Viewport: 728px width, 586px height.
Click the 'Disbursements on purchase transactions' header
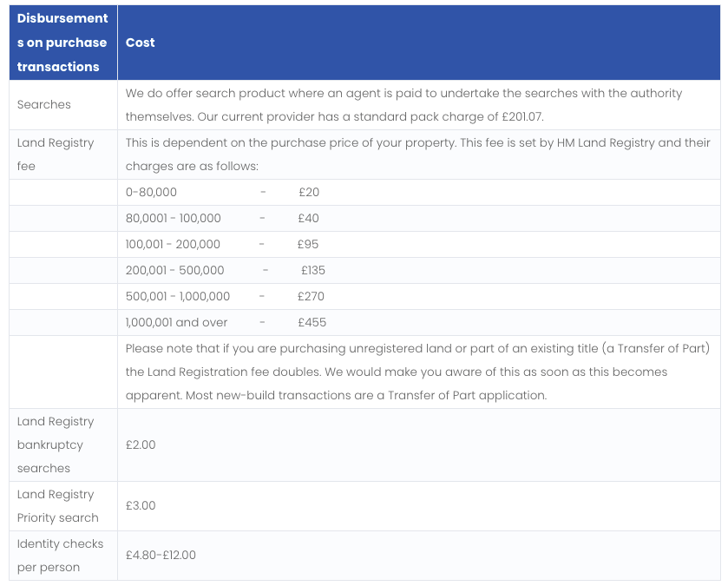(62, 43)
